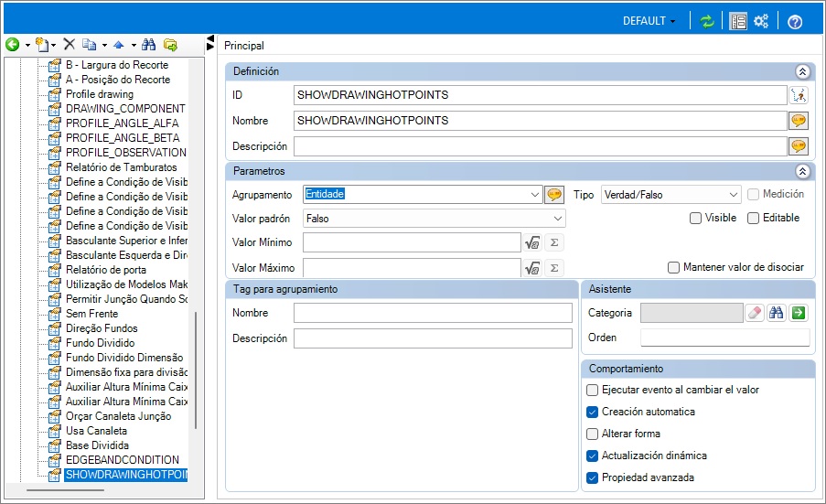Check Ejecutar evento al cambiar el valor
This screenshot has width=826, height=504.
[592, 390]
